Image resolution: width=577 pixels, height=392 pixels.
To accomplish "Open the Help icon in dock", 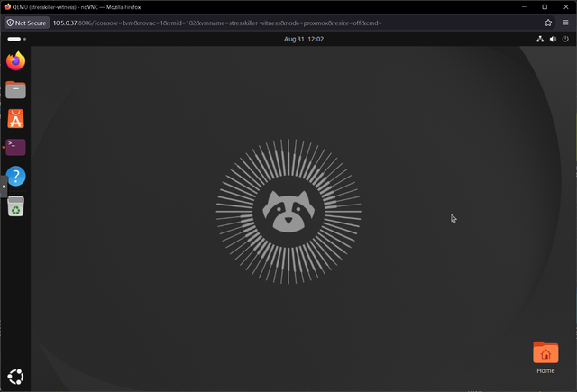I will click(x=15, y=176).
